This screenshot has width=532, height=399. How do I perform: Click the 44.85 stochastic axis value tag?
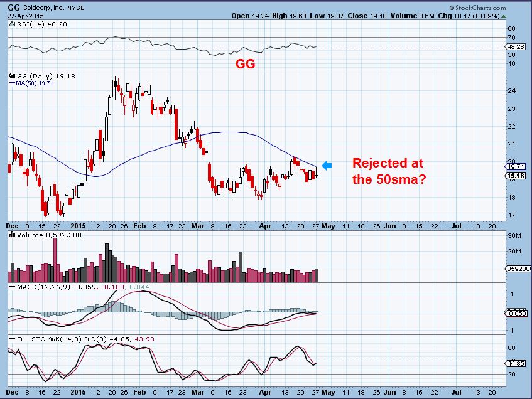click(x=515, y=363)
